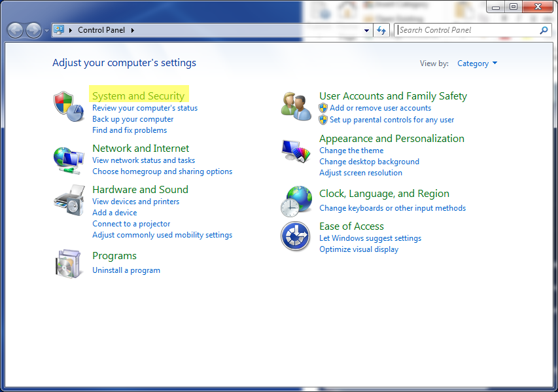Open Clock, Language, and Region heading
Screen dimensions: 558x392
(x=384, y=194)
